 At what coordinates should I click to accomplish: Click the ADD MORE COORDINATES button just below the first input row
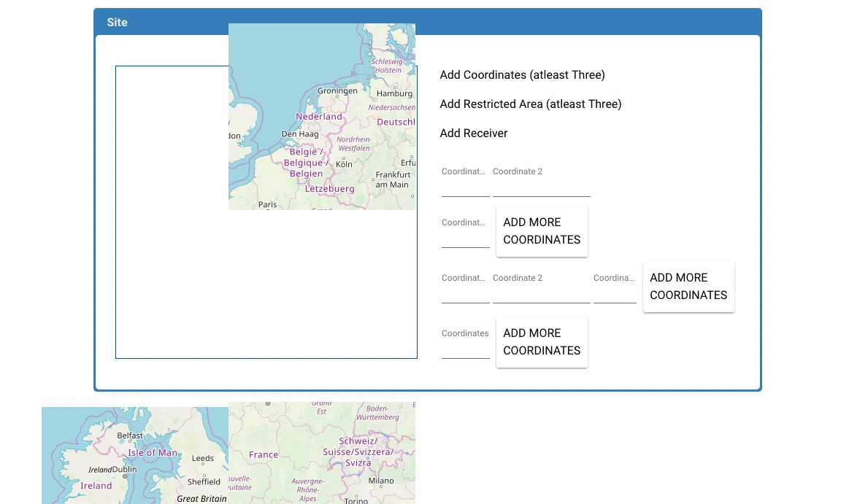pyautogui.click(x=542, y=231)
